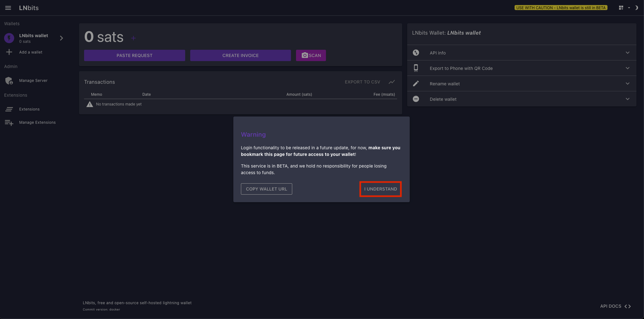Click the extensions grid icon in the top bar
The height and width of the screenshot is (319, 644).
[x=620, y=7]
